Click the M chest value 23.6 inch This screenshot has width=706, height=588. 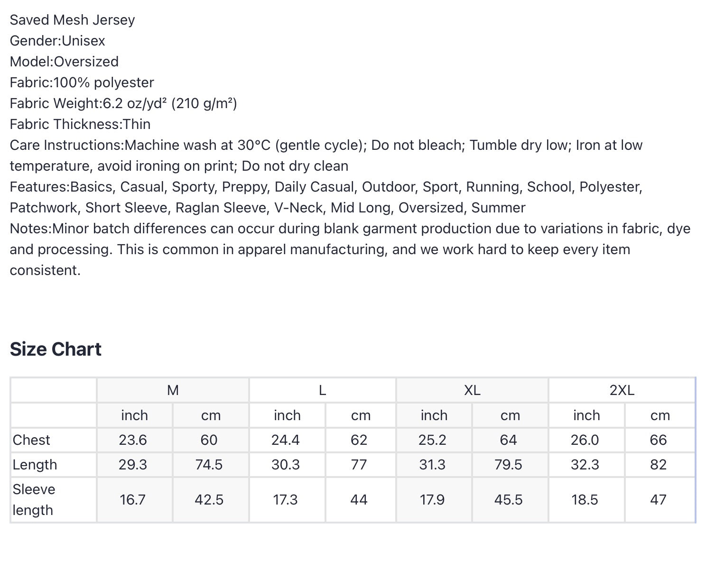[x=133, y=440]
